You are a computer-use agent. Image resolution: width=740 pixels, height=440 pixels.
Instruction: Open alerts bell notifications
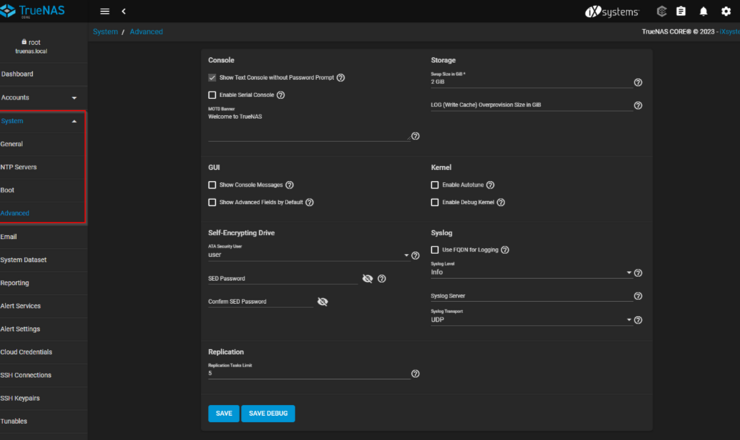(703, 11)
